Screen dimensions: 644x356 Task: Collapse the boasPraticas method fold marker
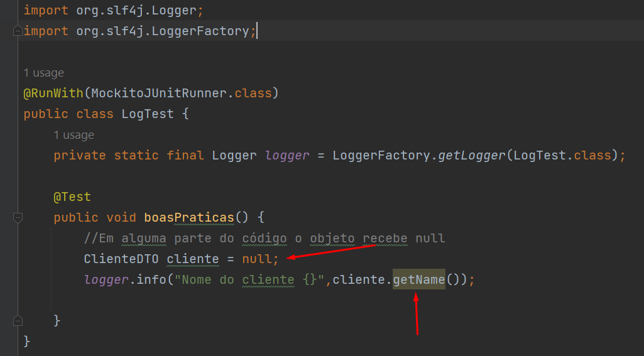tap(18, 217)
